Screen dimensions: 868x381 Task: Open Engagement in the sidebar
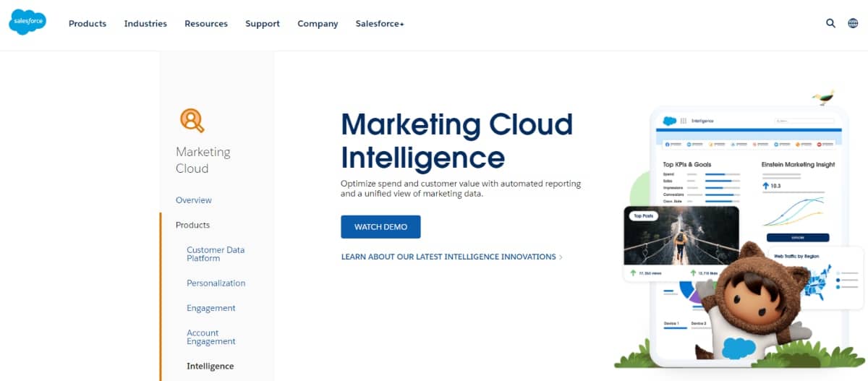point(211,308)
